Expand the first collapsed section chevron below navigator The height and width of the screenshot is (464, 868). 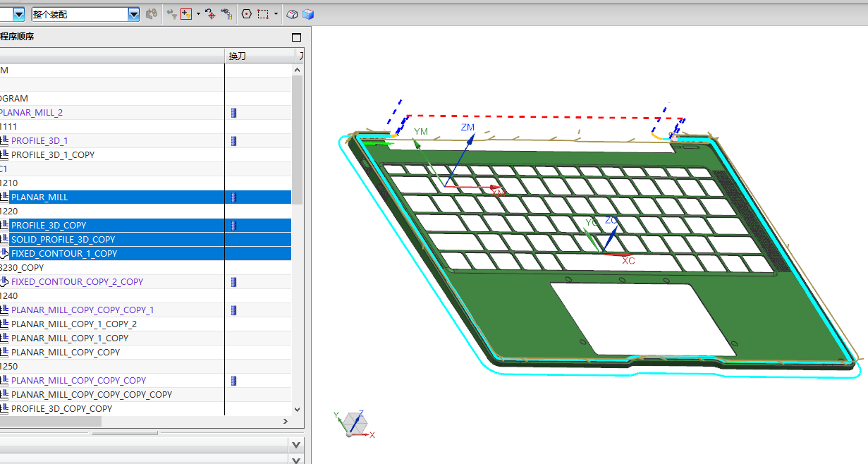297,444
